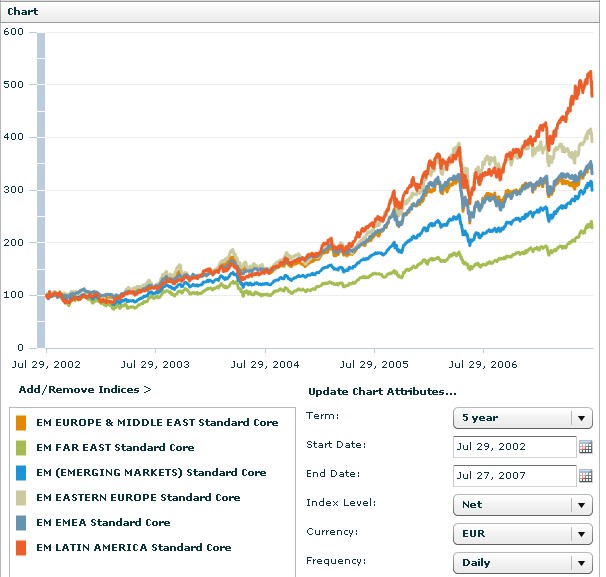This screenshot has height=577, width=606.
Task: Click the beige EM Eastern Europe swatch
Action: (x=22, y=497)
